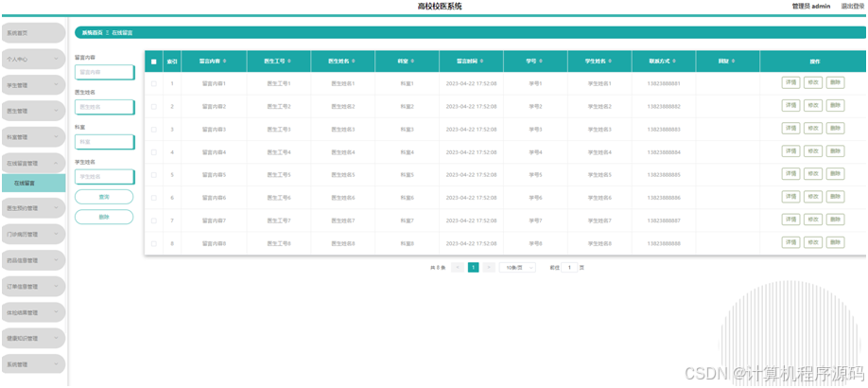Expand 门诊病历管理 sidebar menu

33,235
